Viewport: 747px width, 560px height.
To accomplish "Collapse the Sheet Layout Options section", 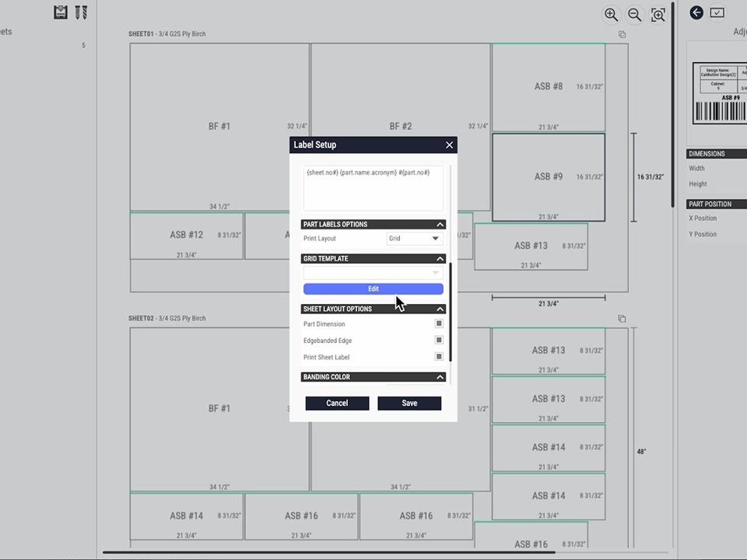I will (440, 309).
